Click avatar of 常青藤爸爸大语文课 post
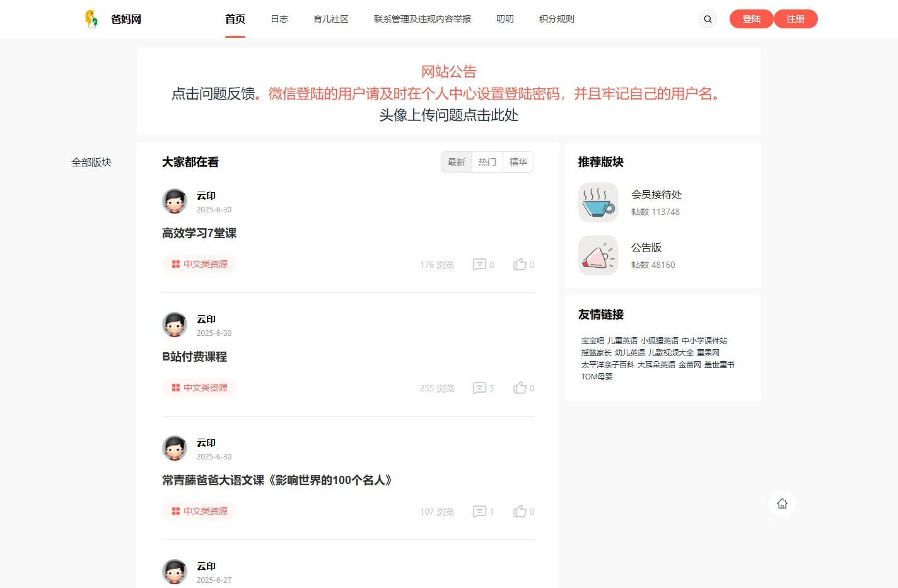Screen dimensions: 898x588 point(175,448)
